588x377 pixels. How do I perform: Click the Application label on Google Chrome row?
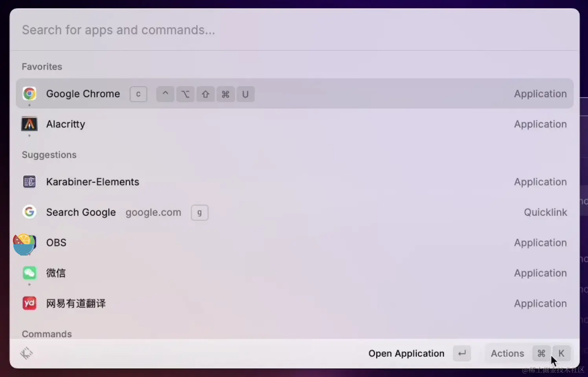tap(540, 94)
